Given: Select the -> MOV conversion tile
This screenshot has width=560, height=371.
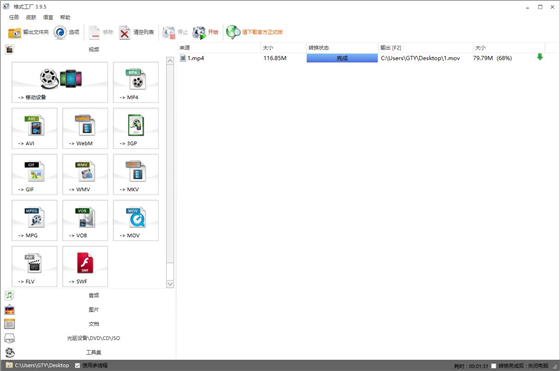Looking at the screenshot, I should [x=136, y=220].
